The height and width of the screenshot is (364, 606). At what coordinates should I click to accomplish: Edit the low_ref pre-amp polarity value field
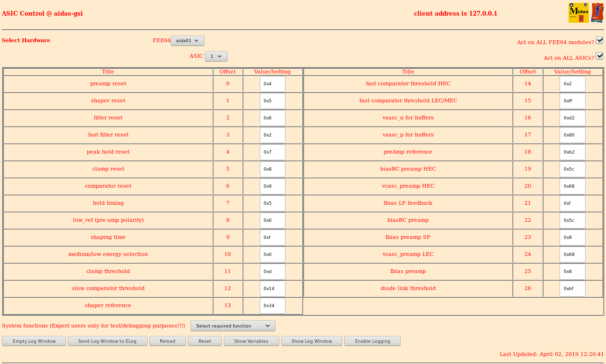point(273,220)
